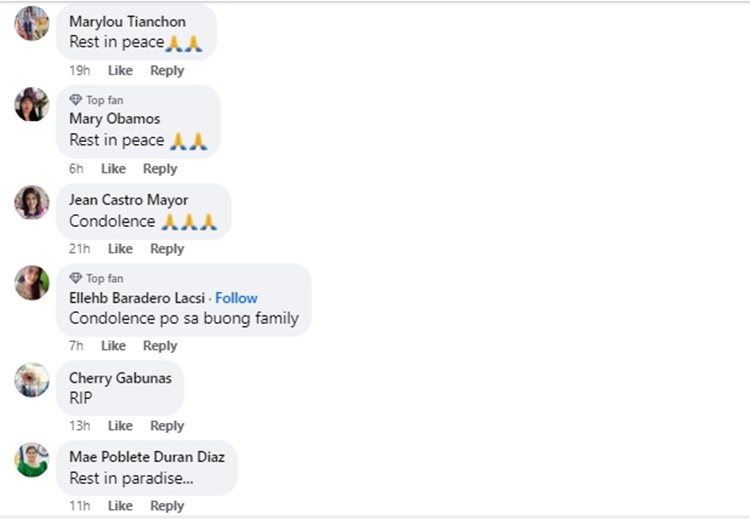Click Ellehb Baradero Lacsi's profile photo
750x519 pixels.
[x=31, y=283]
